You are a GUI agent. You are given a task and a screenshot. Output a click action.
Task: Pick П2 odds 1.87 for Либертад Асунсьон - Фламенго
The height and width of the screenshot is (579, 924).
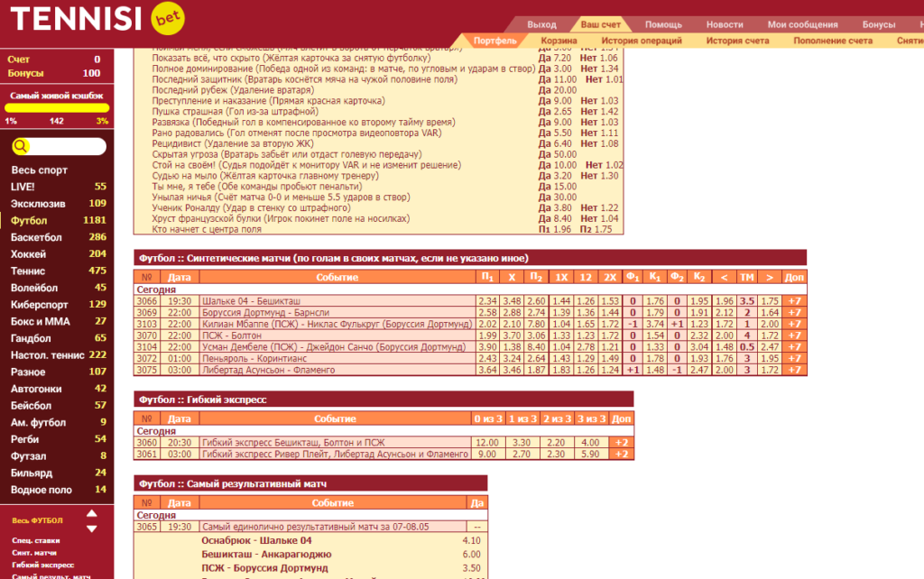536,370
